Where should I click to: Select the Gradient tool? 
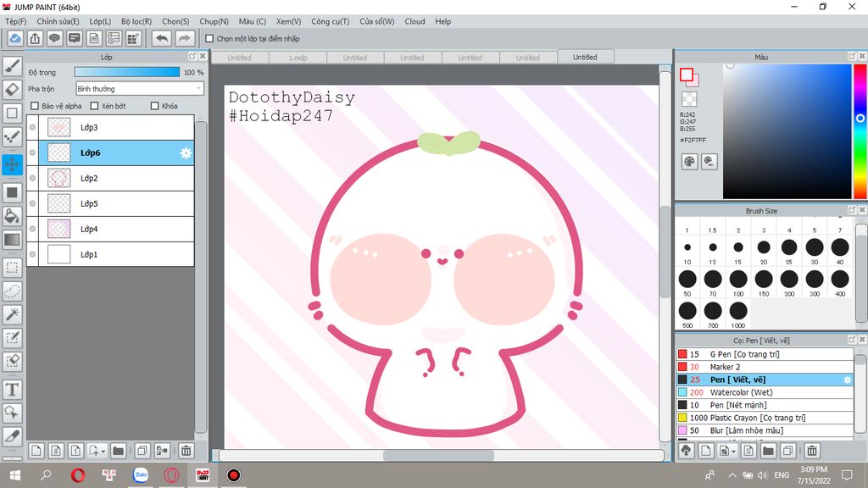tap(12, 240)
